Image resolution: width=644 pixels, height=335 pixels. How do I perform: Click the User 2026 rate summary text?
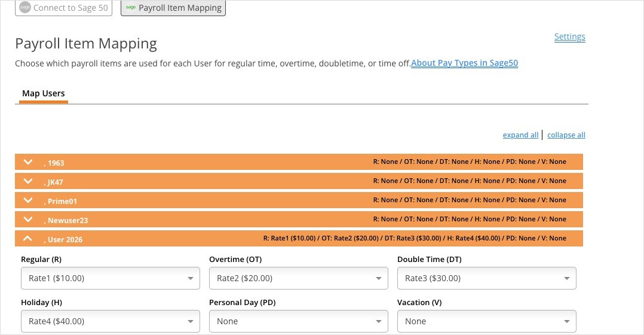(x=415, y=238)
